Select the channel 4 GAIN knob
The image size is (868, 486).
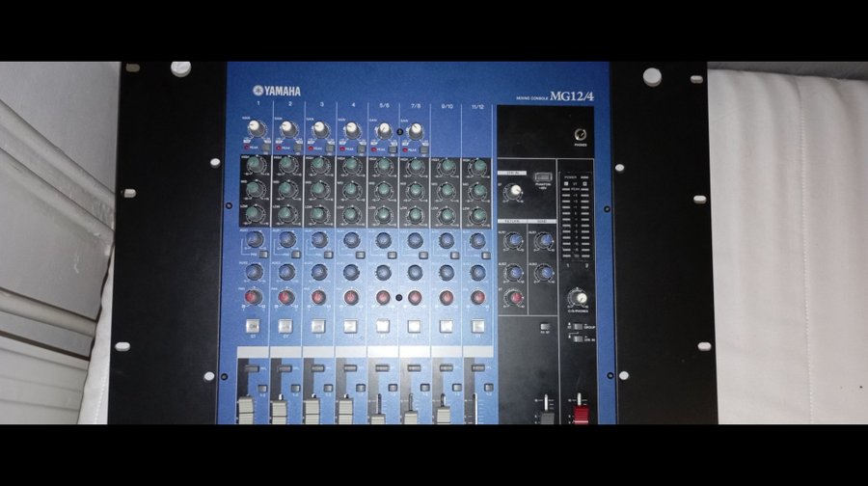(x=352, y=129)
